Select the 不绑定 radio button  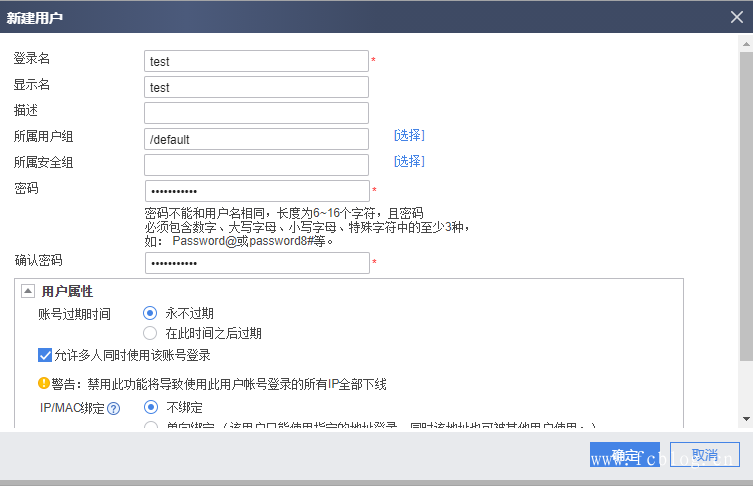click(x=150, y=407)
